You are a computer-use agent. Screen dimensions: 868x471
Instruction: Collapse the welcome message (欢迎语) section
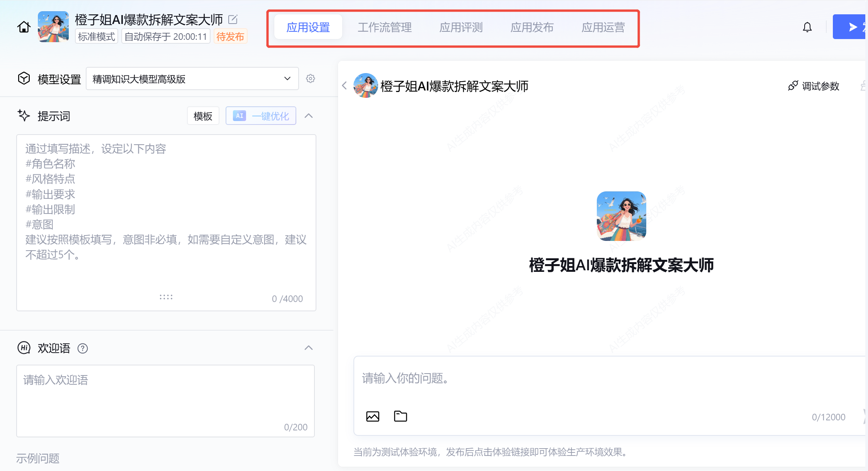coord(309,348)
